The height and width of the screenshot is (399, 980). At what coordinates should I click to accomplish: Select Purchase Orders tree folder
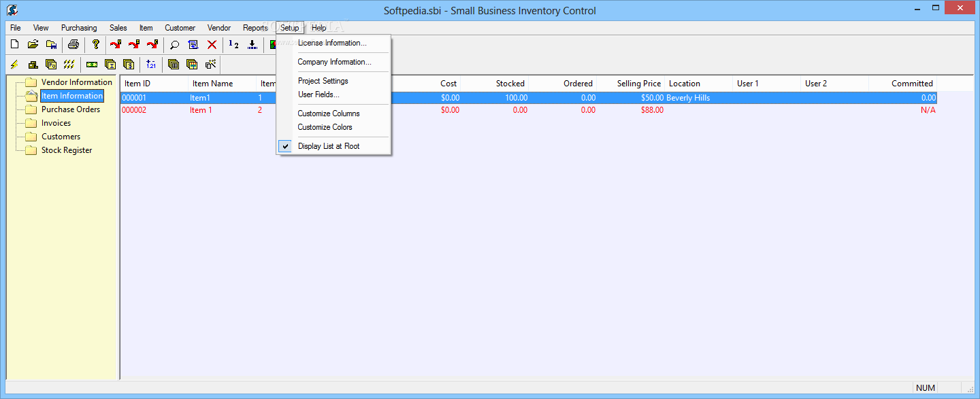pyautogui.click(x=71, y=109)
